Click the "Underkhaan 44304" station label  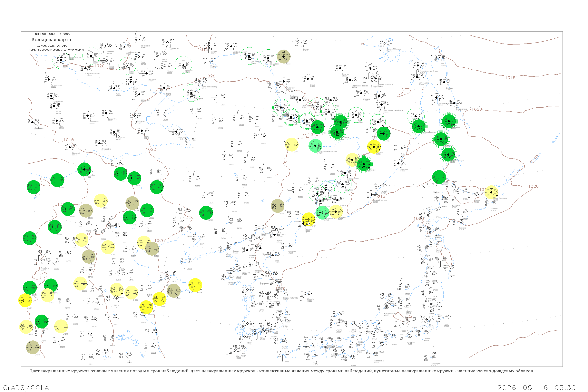[x=94, y=122]
